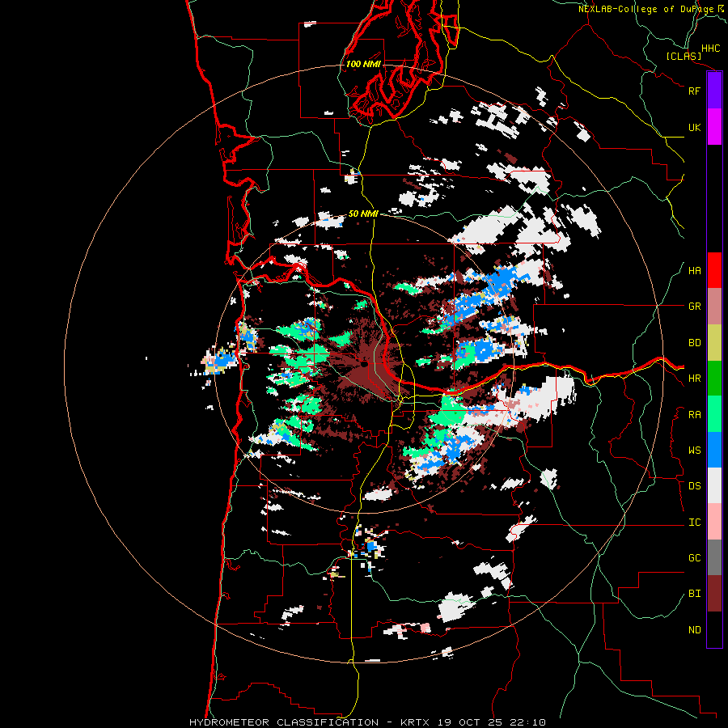Click the BD legend label text

(x=694, y=343)
